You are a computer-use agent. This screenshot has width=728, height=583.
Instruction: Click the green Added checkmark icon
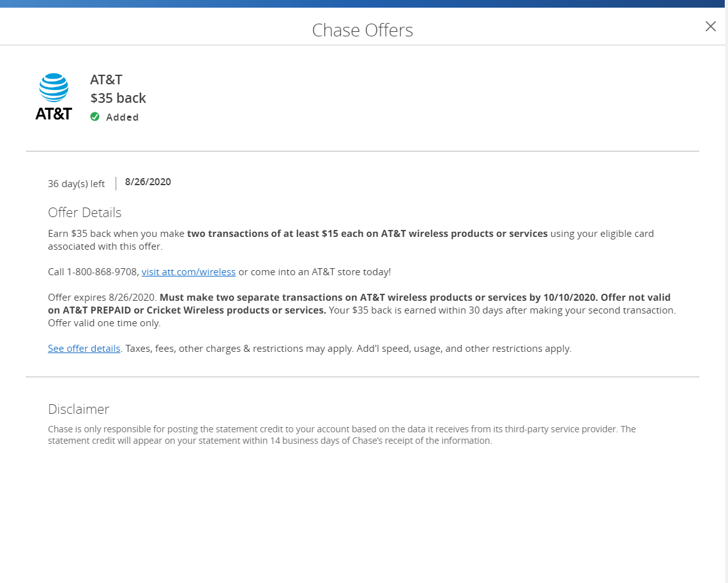[95, 117]
